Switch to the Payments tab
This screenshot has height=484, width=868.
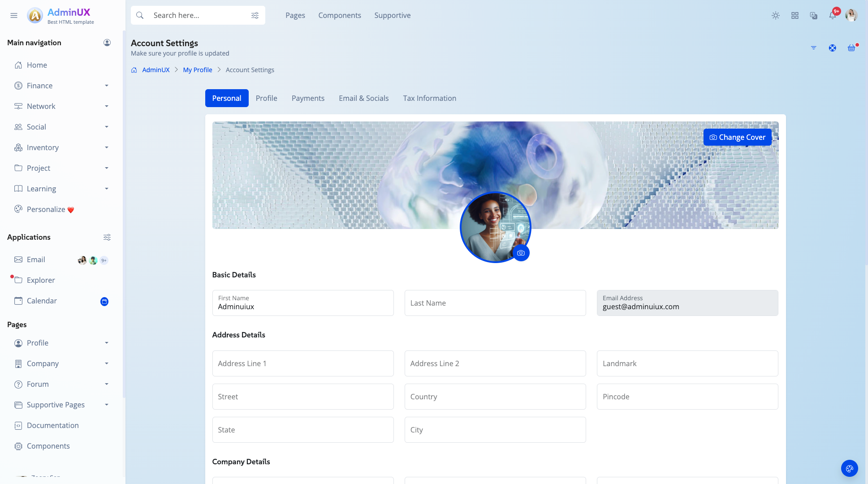[308, 98]
